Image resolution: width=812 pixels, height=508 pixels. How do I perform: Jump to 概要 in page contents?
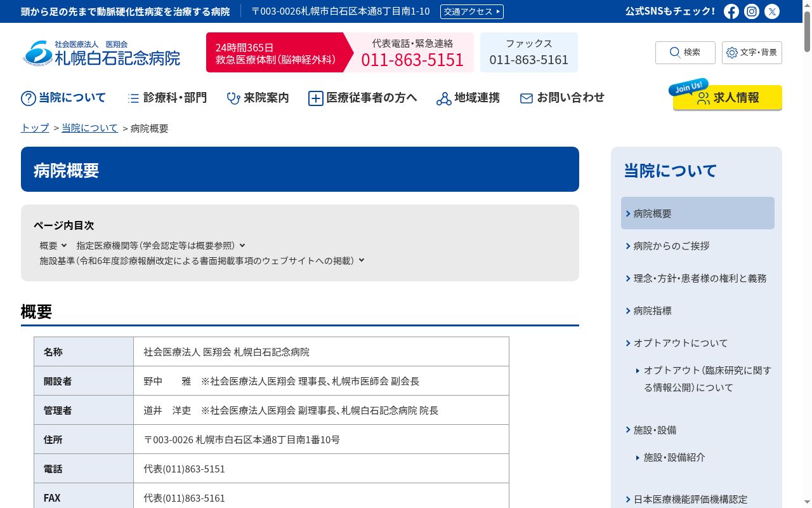53,245
